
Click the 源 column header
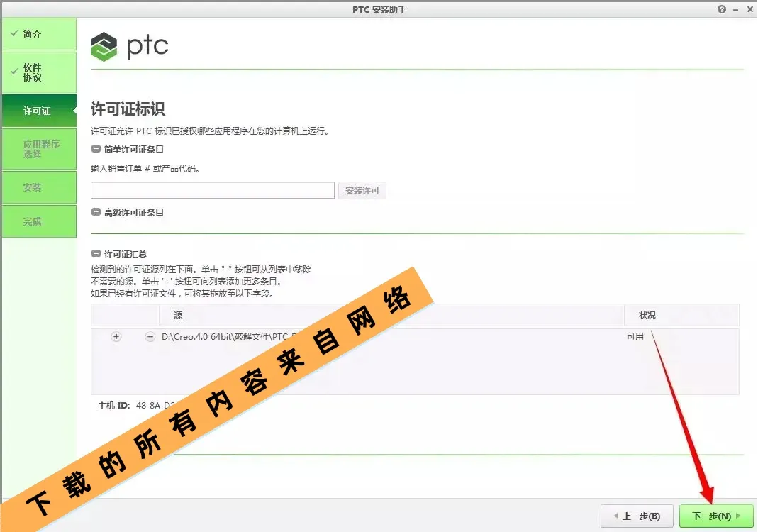[178, 316]
